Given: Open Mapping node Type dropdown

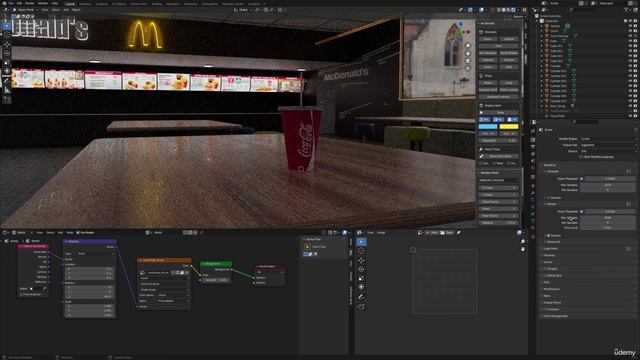Looking at the screenshot, I should (x=96, y=253).
